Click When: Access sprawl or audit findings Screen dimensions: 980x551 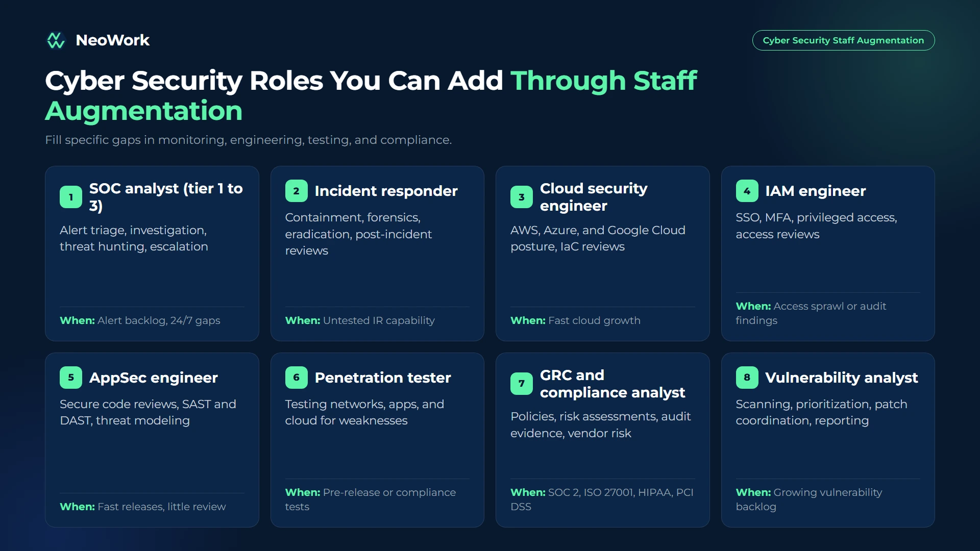(811, 313)
